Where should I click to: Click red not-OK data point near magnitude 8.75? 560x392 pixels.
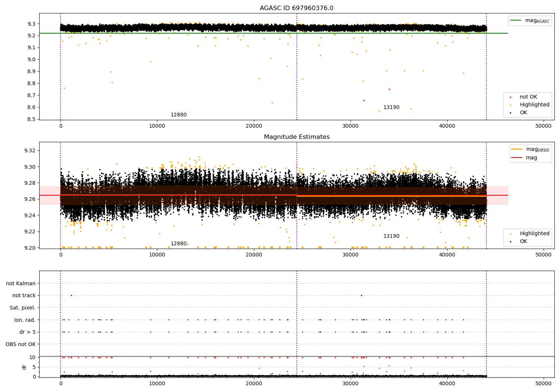click(389, 89)
